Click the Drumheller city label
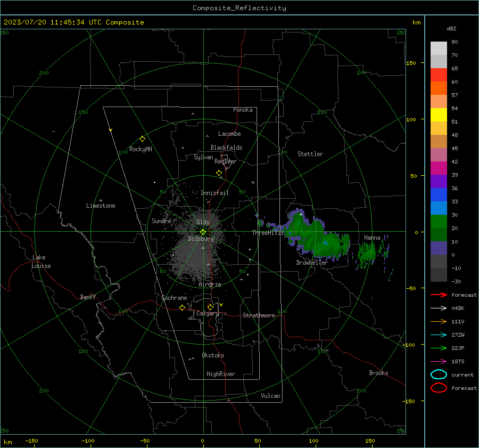This screenshot has height=448, width=479. (312, 263)
